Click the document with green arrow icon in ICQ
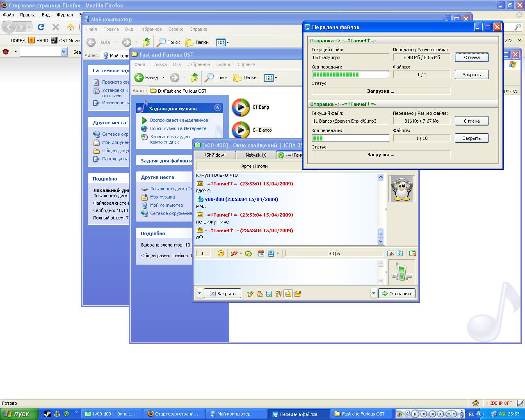This screenshot has height=420, width=525. coord(269,294)
